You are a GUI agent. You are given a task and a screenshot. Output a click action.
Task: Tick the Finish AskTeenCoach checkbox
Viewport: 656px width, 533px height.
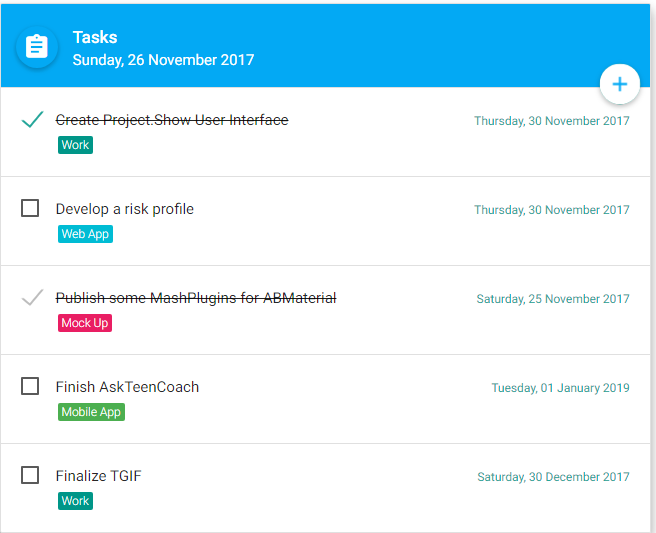tap(30, 386)
